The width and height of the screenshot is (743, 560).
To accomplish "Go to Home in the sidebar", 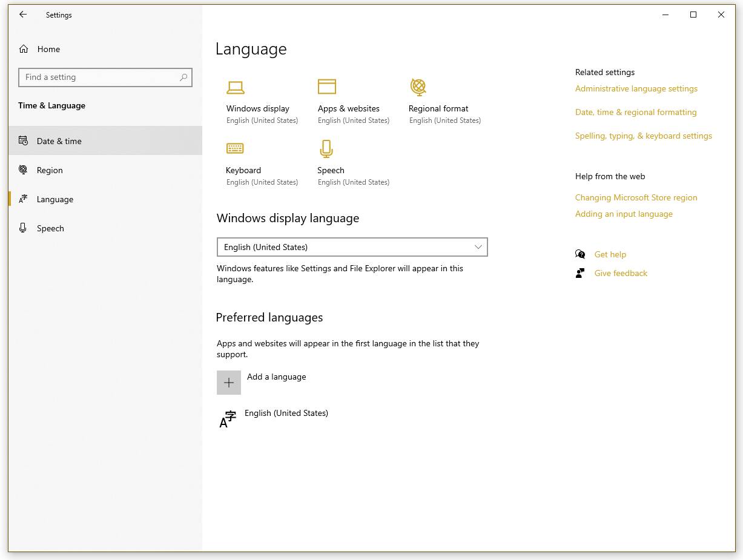I will tap(48, 49).
